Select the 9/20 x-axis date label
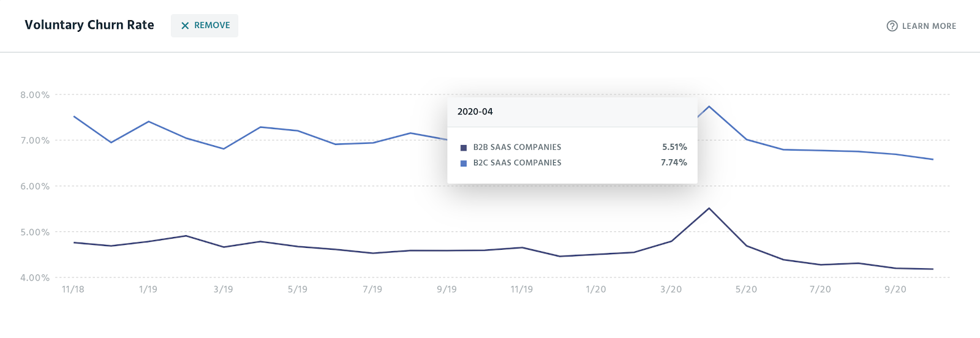Screen dimensions: 980x338 pos(895,289)
